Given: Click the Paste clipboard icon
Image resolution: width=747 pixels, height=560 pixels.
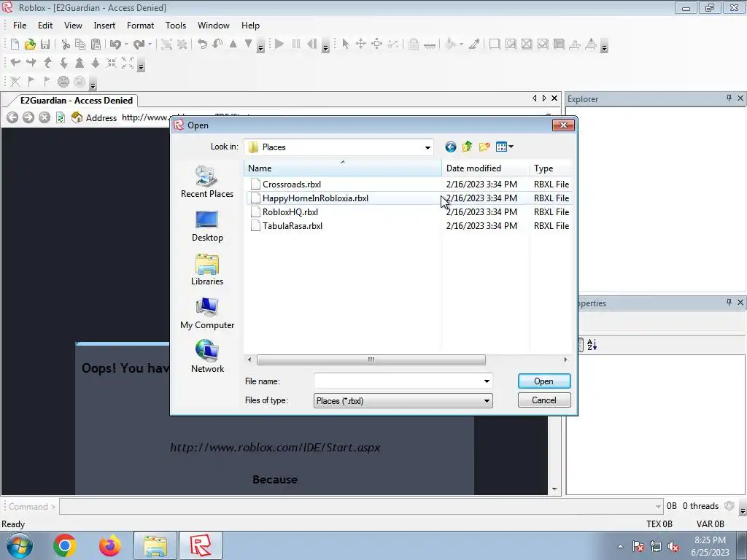Looking at the screenshot, I should point(96,44).
